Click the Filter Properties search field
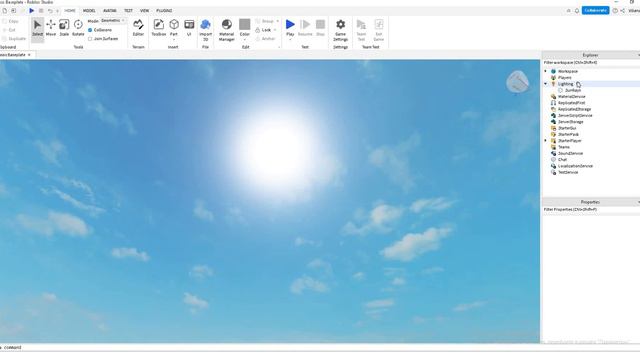The width and height of the screenshot is (640, 360). tap(591, 210)
